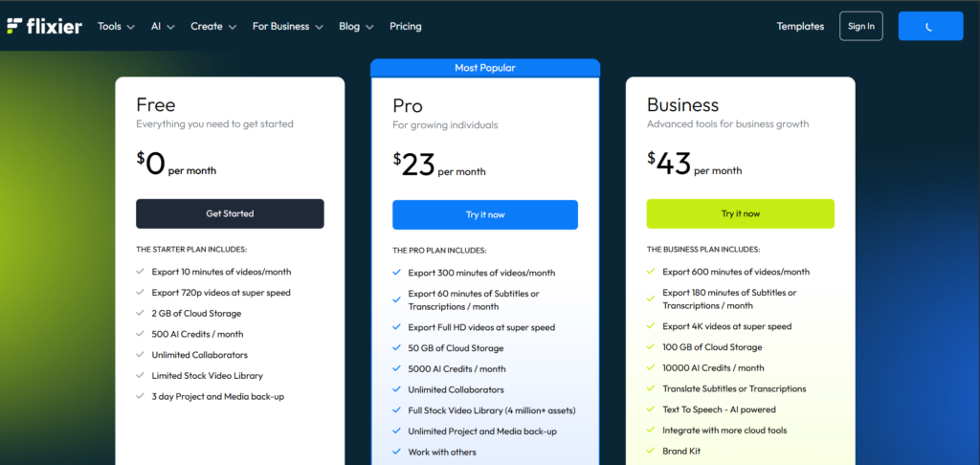Click checkmark beside 'Text To Speech - AI powered'

pyautogui.click(x=651, y=410)
